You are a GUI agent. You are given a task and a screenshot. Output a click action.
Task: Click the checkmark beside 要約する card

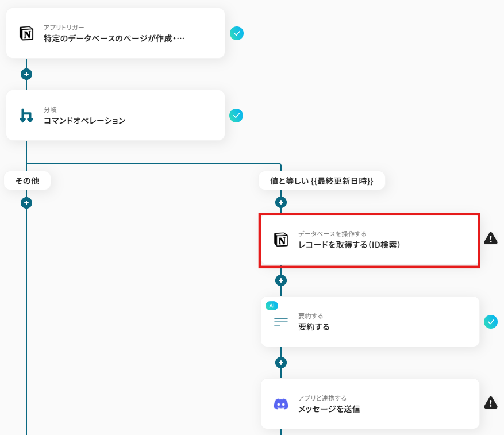coord(491,322)
